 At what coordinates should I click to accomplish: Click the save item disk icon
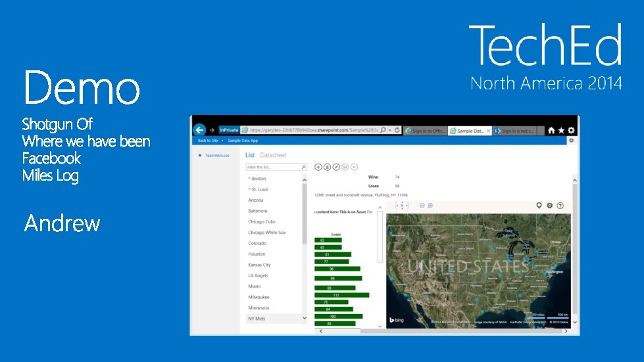tap(345, 167)
